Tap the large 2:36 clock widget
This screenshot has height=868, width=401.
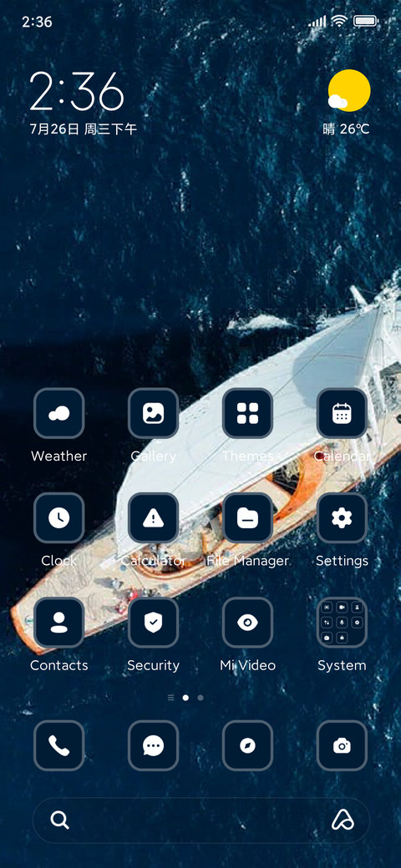click(x=76, y=91)
